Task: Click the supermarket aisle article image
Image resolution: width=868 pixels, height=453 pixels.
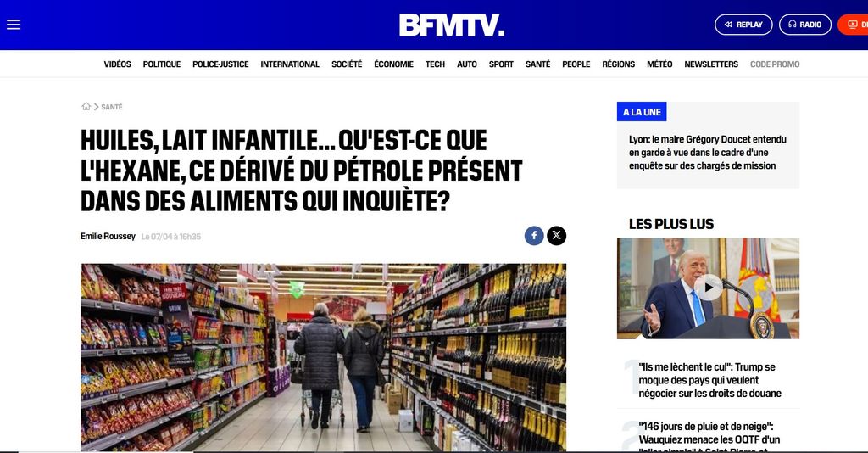Action: (x=323, y=357)
